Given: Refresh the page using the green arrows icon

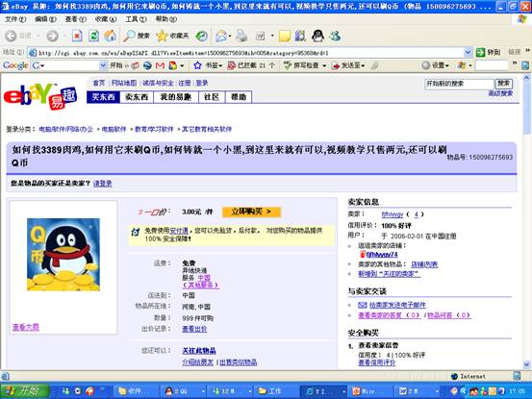Looking at the screenshot, I should [94, 36].
